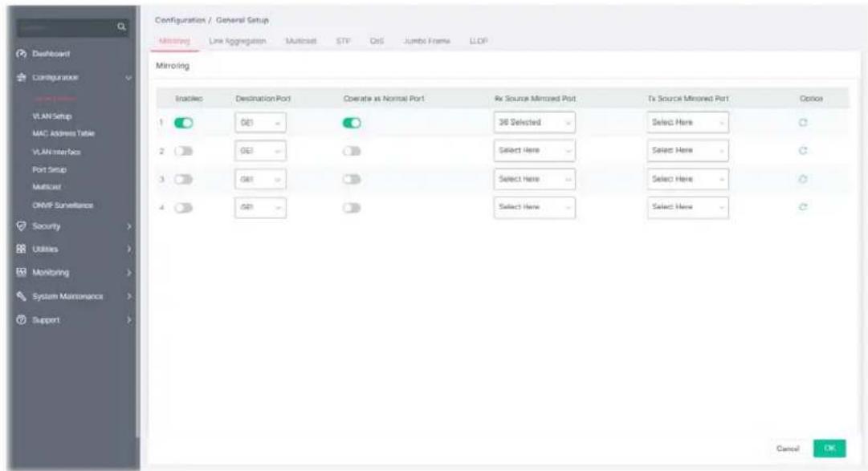Switch to the Link Aggregation tab
This screenshot has width=868, height=471.
click(238, 41)
